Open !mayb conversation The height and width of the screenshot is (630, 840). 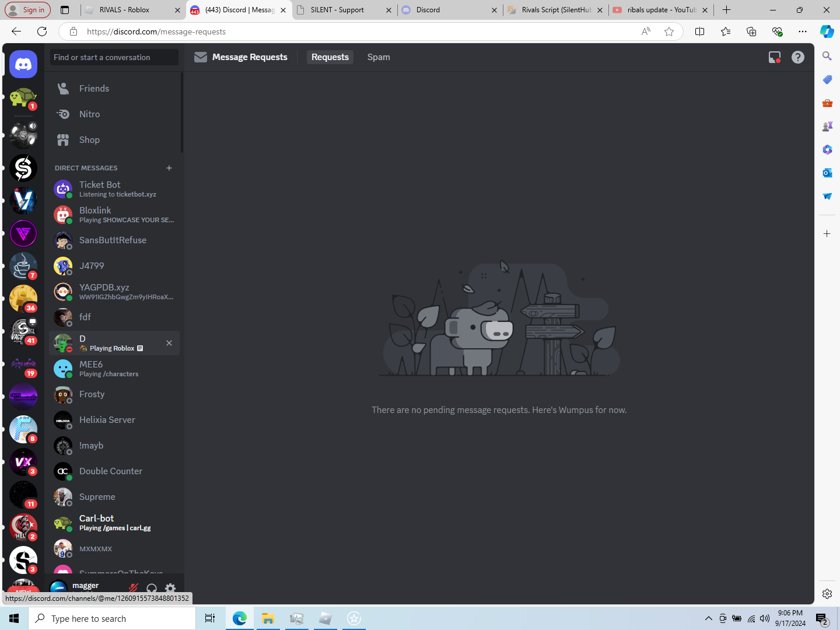click(114, 446)
